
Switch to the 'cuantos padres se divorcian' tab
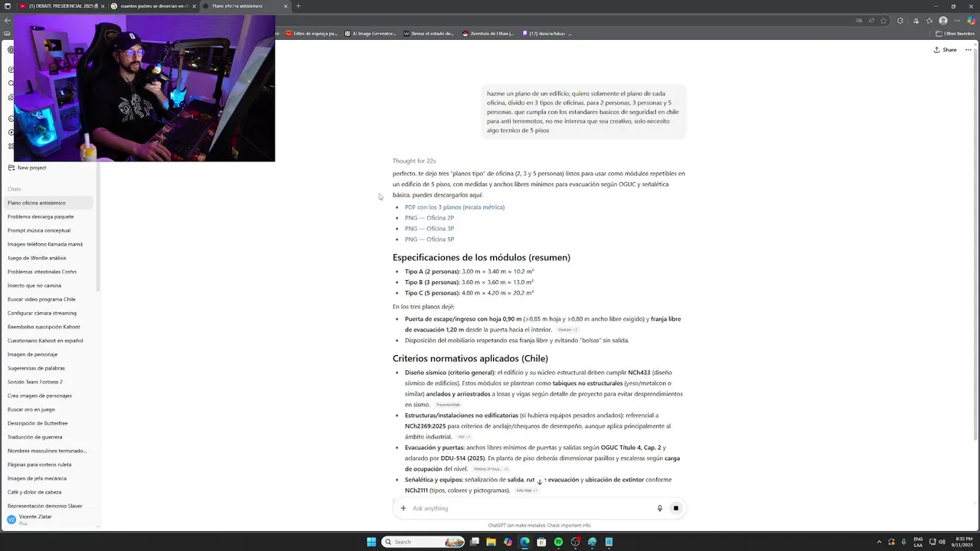(153, 6)
